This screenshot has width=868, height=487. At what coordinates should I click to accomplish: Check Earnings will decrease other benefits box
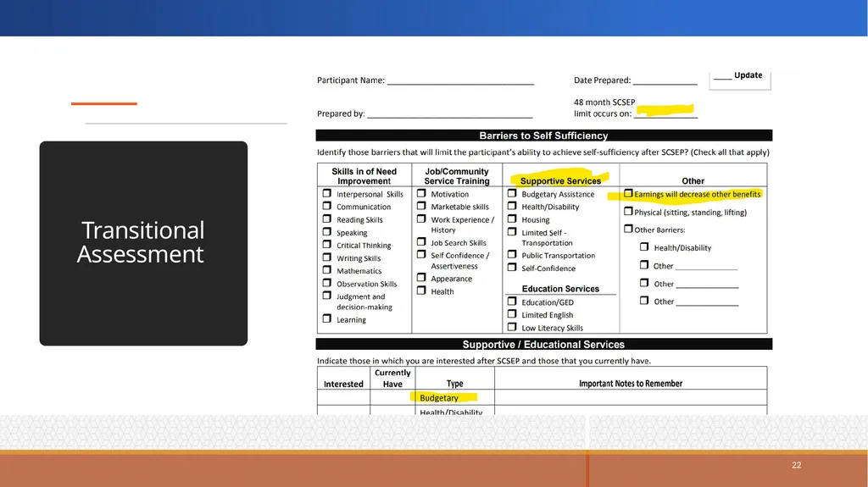(x=628, y=193)
